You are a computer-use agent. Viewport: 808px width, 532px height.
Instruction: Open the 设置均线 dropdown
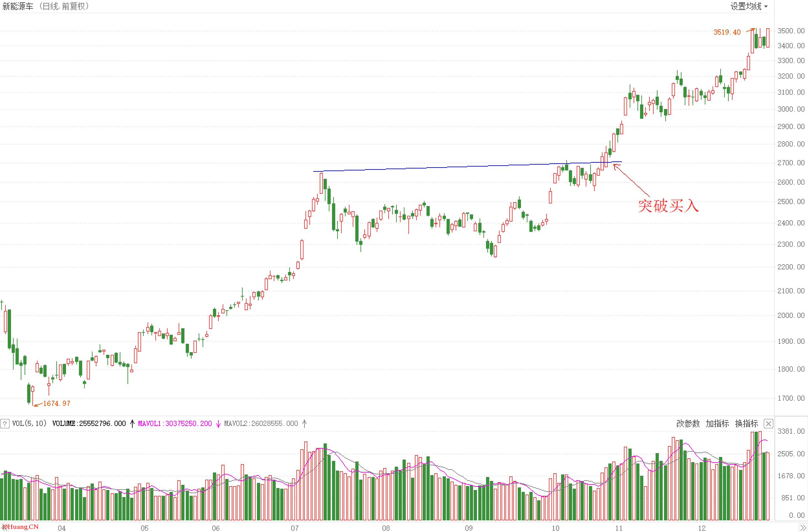click(x=748, y=6)
